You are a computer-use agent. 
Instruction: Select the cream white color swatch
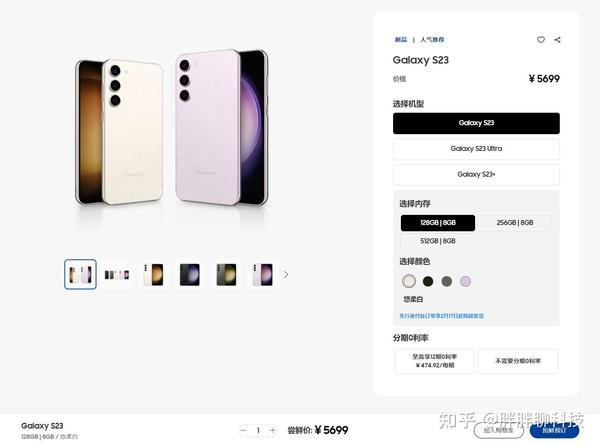[x=409, y=281]
